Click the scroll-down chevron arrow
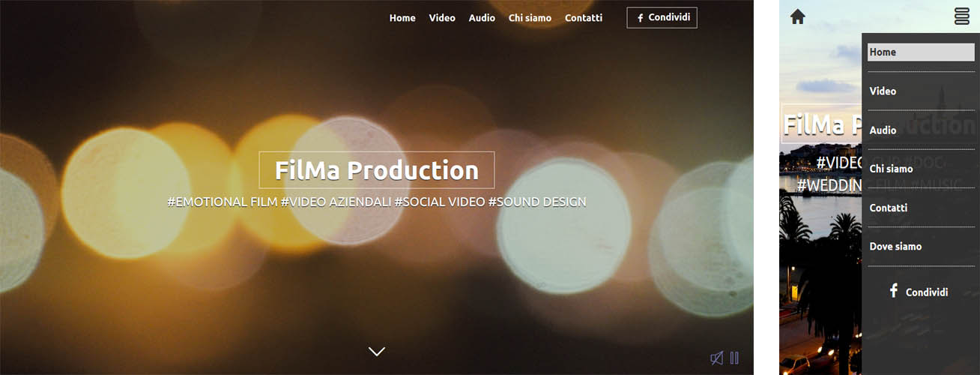The height and width of the screenshot is (375, 980). click(377, 351)
